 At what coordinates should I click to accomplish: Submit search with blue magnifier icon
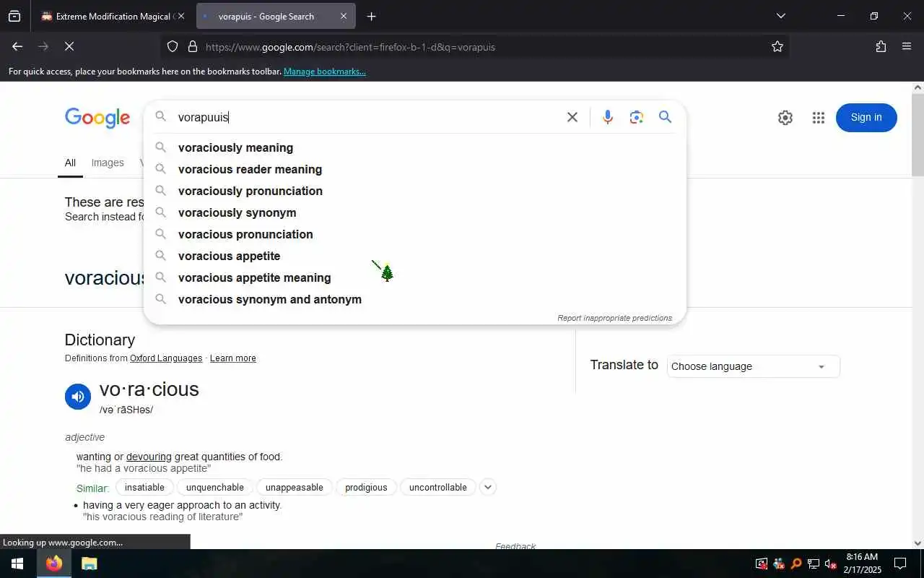coord(666,117)
